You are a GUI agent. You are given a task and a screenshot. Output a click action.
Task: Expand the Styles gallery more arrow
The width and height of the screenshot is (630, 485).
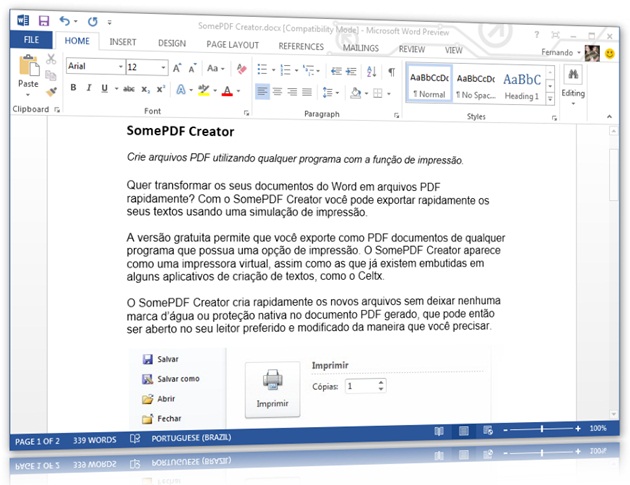click(x=550, y=99)
